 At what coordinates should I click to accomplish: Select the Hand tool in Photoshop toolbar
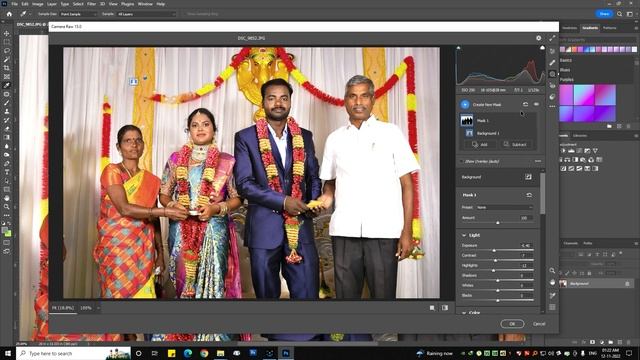7,198
